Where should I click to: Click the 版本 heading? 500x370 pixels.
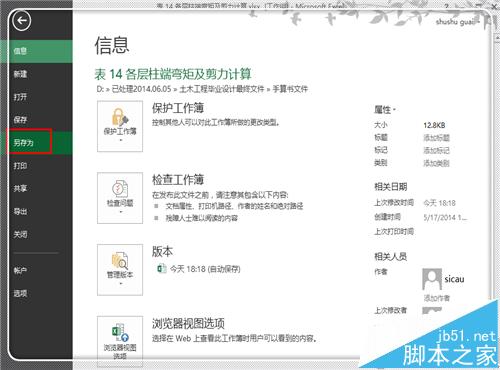[x=162, y=251]
